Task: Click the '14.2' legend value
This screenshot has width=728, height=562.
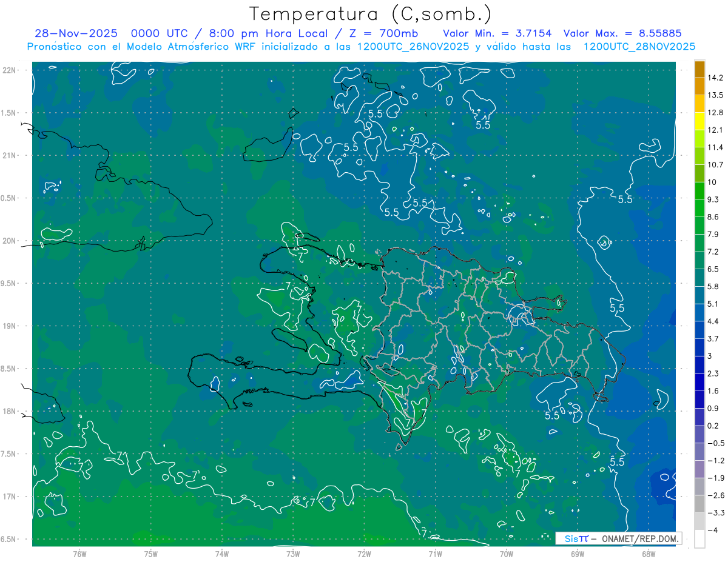Action: [x=716, y=78]
